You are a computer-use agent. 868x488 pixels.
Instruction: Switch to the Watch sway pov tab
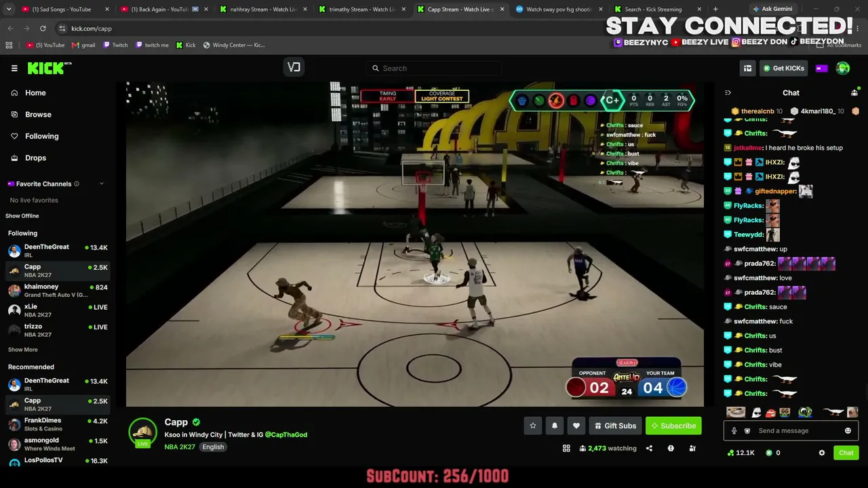click(559, 9)
